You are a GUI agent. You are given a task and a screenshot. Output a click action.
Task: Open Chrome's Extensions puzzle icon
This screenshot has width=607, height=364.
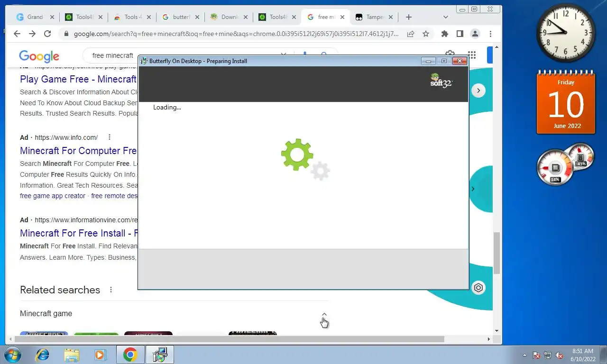point(444,34)
